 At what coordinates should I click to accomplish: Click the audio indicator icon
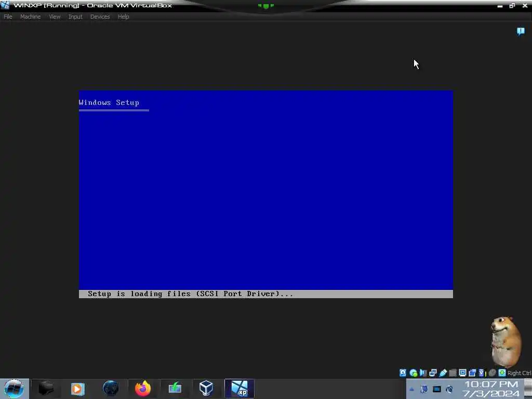[423, 373]
